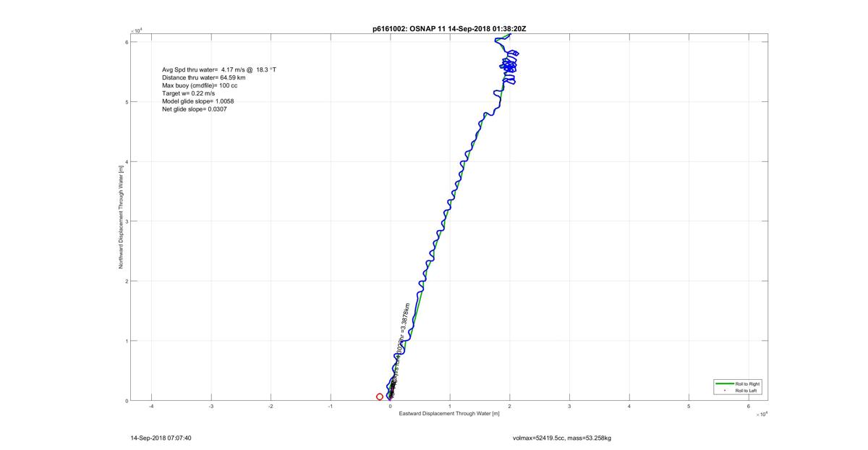Screen dimensions: 868x450
Task: Select the y-axis label 'Northward Displacement Through Water [m]'
Action: [x=121, y=217]
